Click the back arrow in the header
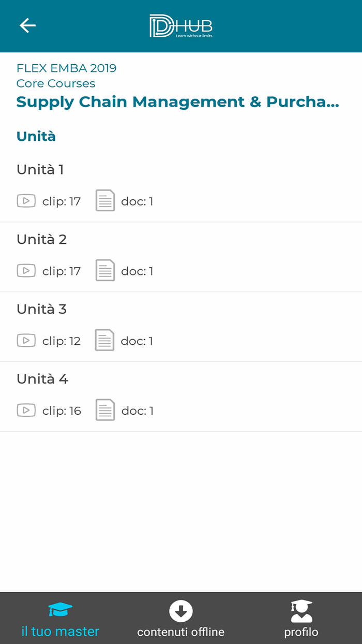 coord(27,25)
